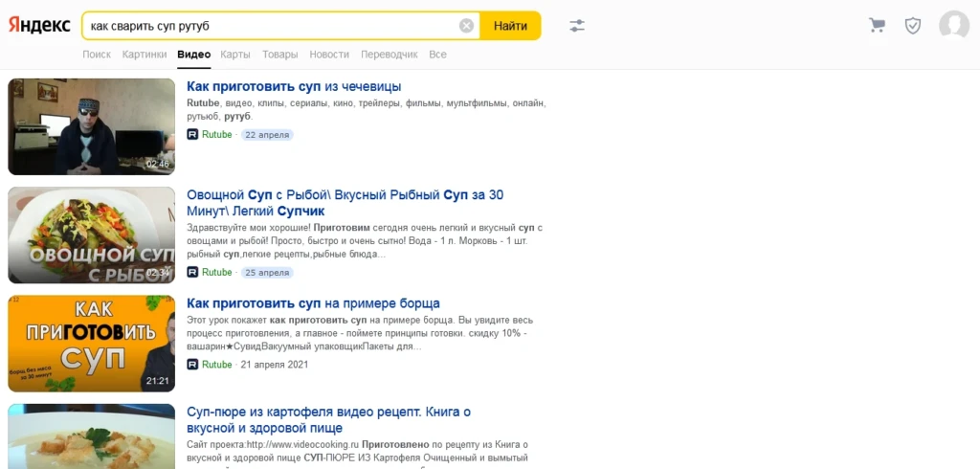Click the shield protection icon
Viewport: 980px width, 469px height.
click(913, 26)
